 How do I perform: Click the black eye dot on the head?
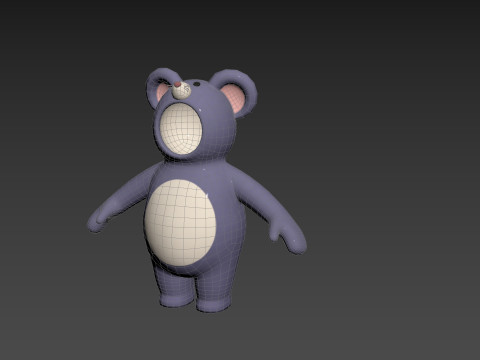coord(197,84)
